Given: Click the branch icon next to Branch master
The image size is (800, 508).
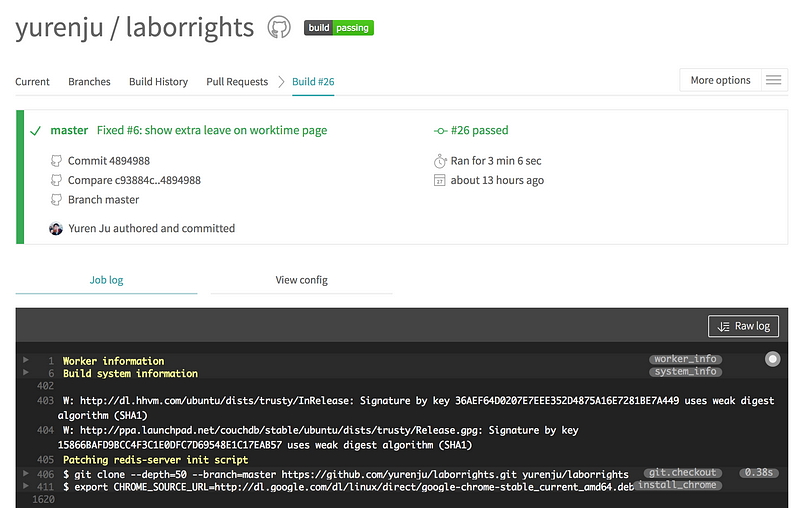Looking at the screenshot, I should pos(56,200).
